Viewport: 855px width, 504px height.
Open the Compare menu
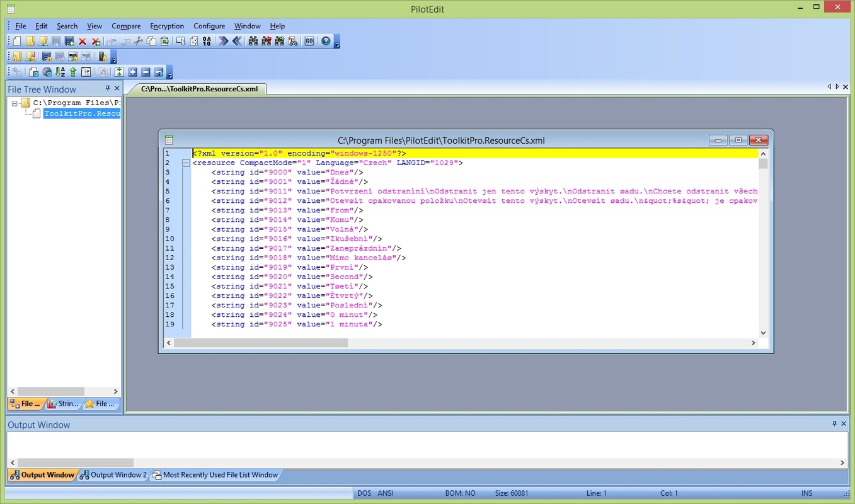[126, 26]
